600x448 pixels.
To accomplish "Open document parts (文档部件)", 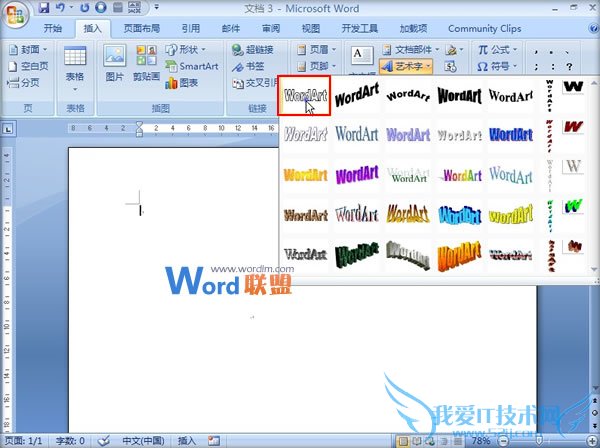I will 410,50.
